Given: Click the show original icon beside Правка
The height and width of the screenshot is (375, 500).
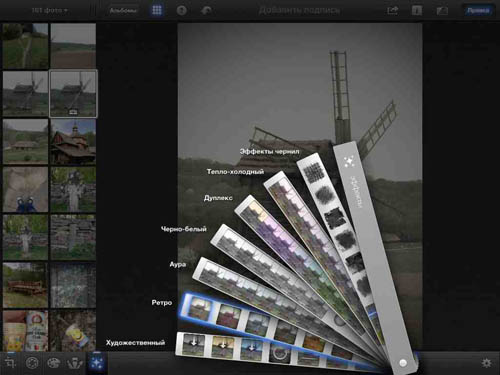Looking at the screenshot, I should pos(442,11).
